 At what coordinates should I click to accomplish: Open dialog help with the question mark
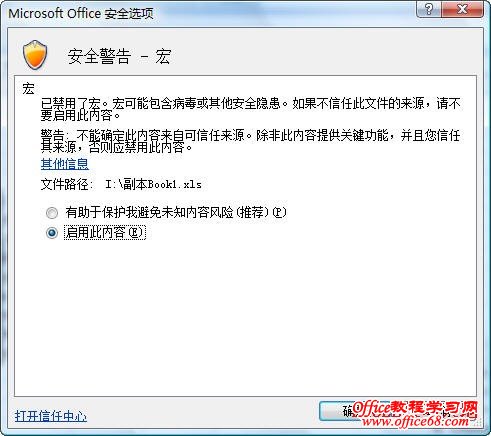429,9
